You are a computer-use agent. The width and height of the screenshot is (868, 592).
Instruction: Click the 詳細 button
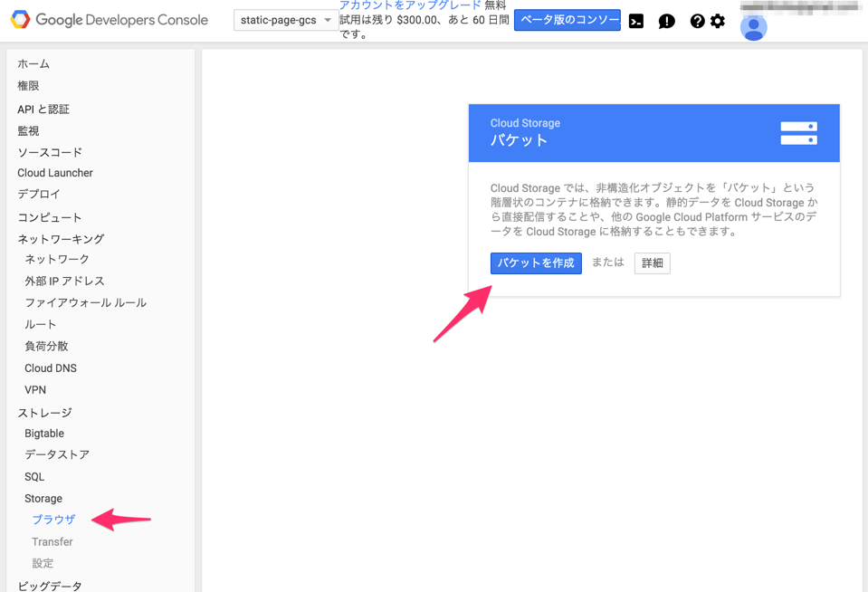click(652, 263)
